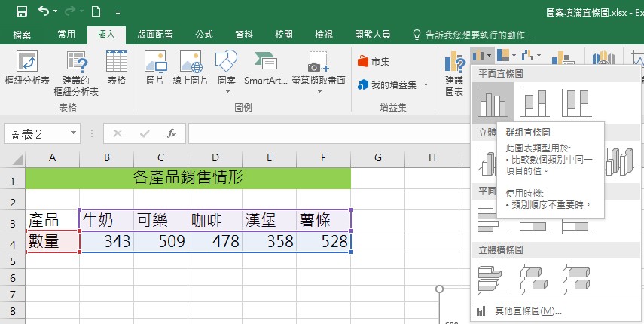
Task: Open the 圖案 shapes gallery
Action: 226,72
